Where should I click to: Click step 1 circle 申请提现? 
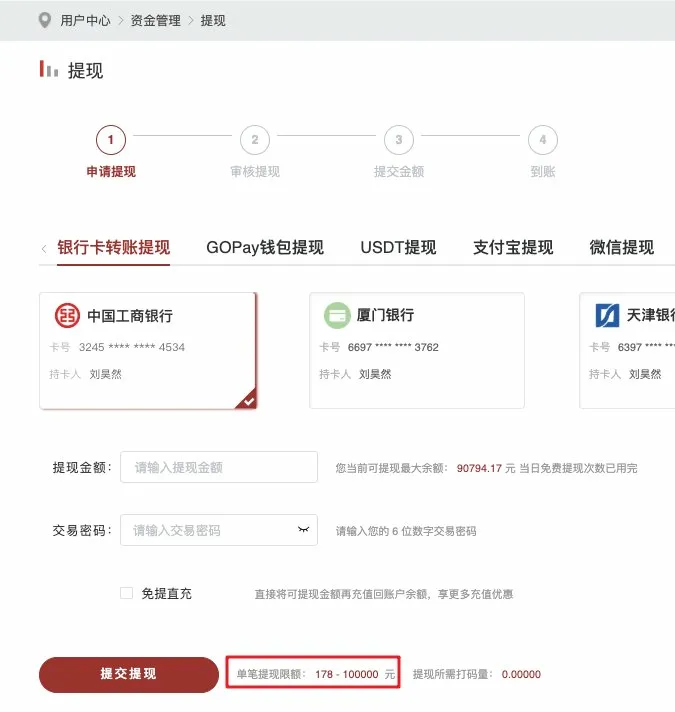[111, 139]
